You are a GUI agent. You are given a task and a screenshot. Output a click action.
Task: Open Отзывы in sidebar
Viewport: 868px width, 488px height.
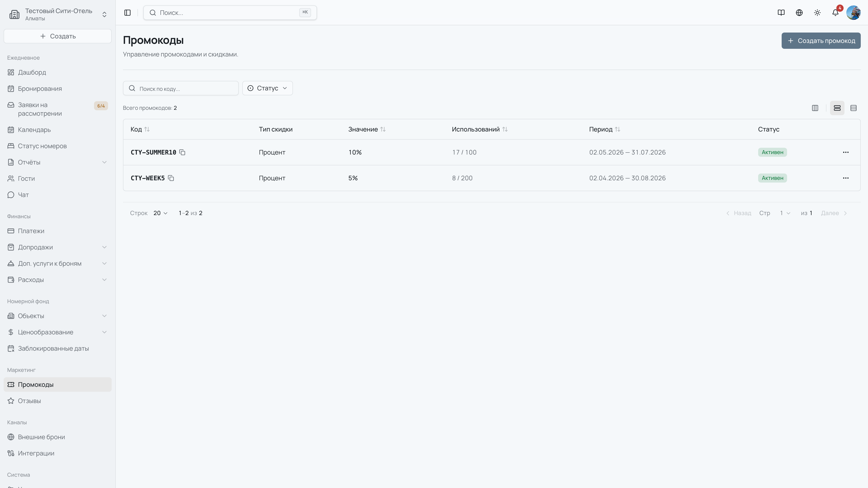coord(58,401)
